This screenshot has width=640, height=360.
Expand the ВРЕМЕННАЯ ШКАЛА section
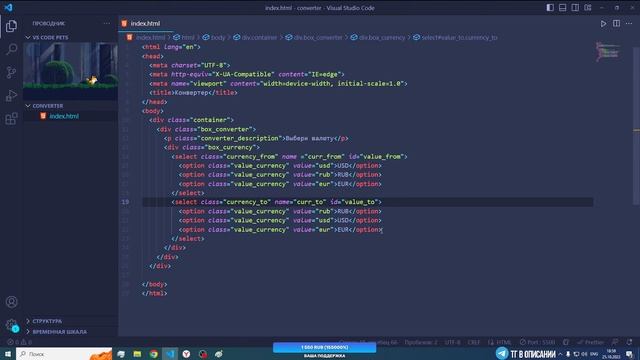tap(70, 332)
